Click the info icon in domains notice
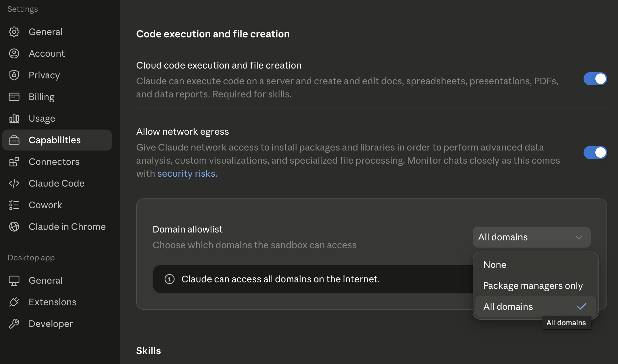Screen dimensions: 618x364 (x=169, y=279)
